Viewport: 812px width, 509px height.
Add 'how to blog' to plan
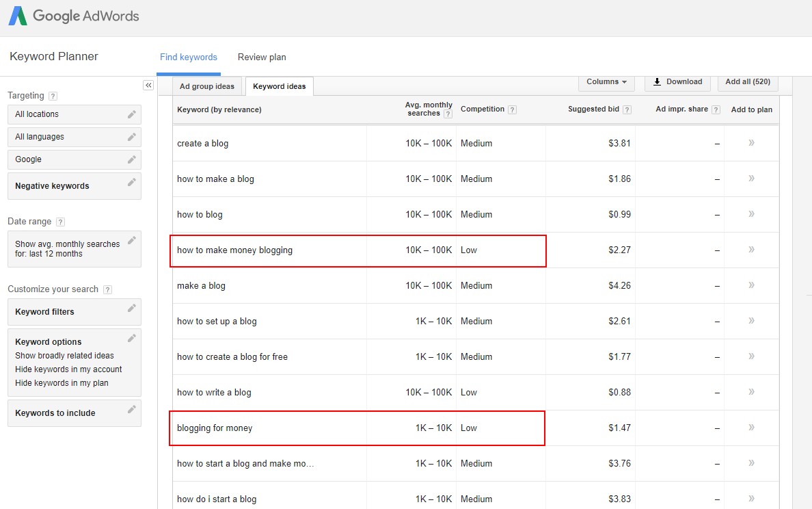coord(751,213)
